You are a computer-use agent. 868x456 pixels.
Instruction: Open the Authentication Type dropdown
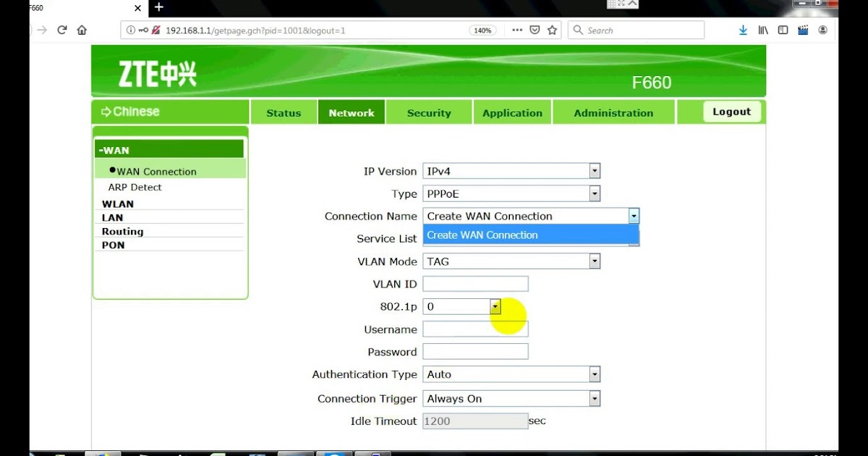(x=511, y=374)
